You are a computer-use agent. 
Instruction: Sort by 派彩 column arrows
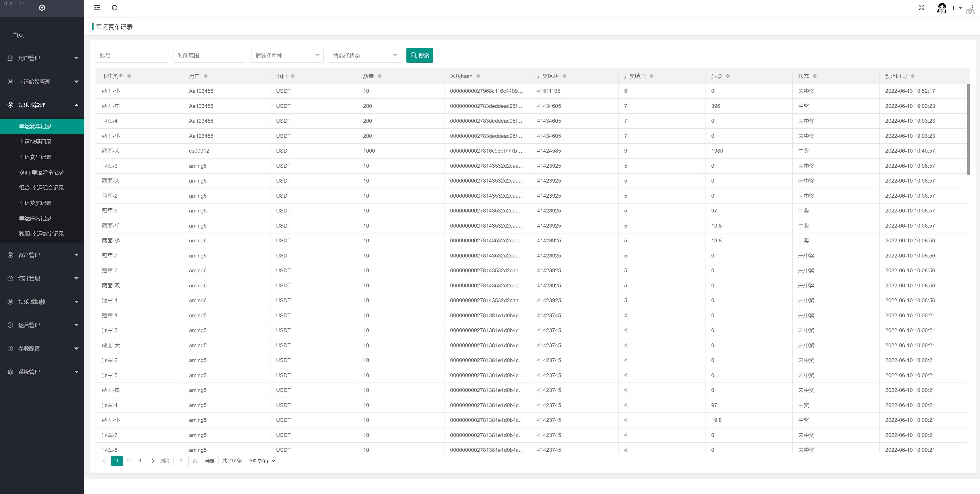click(x=728, y=76)
